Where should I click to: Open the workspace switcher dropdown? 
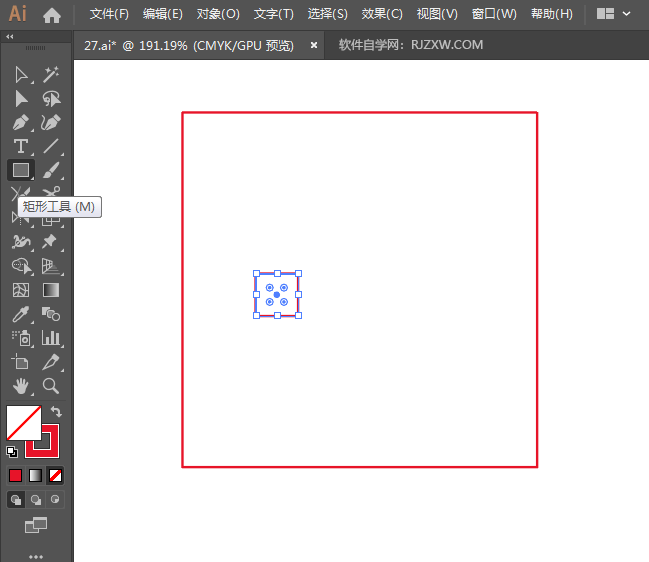[x=614, y=14]
